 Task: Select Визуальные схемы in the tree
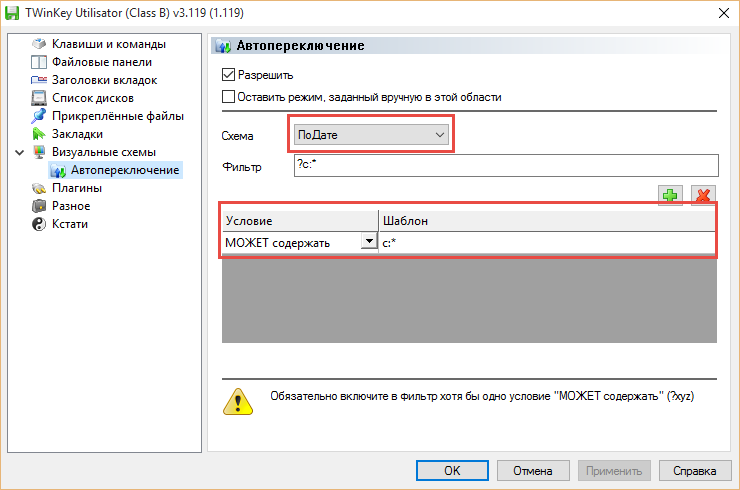[x=104, y=152]
